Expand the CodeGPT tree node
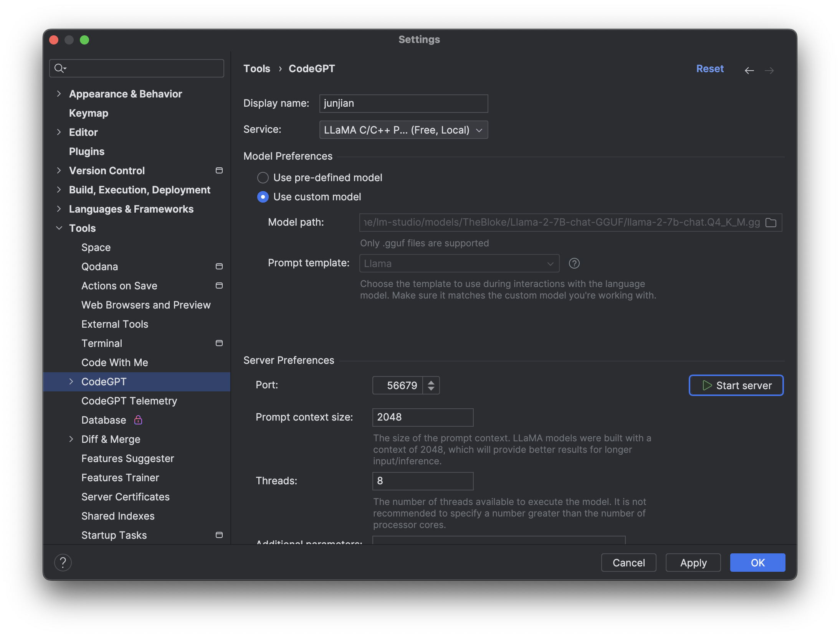The image size is (840, 637). pyautogui.click(x=71, y=381)
